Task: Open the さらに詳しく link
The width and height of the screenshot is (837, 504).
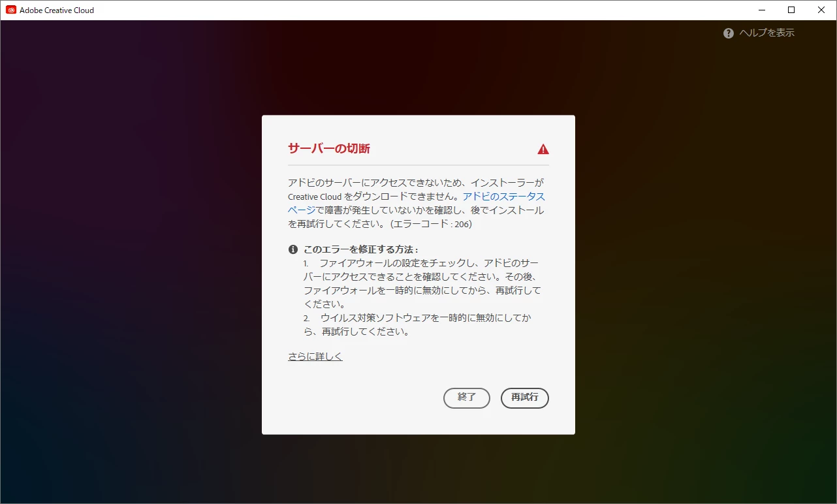Action: click(315, 356)
